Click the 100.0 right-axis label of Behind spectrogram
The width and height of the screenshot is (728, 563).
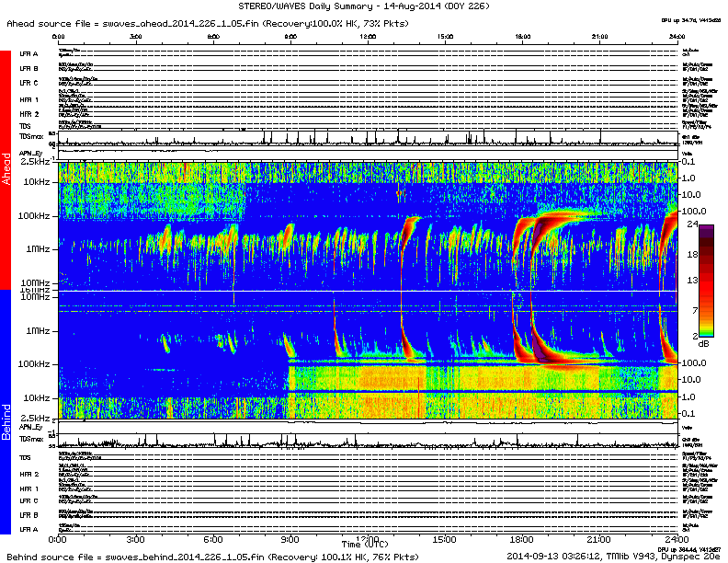click(x=693, y=362)
